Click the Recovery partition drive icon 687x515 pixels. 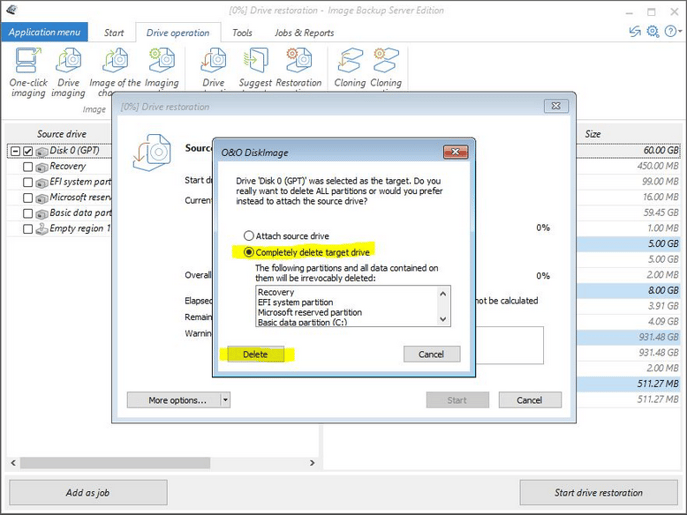[x=42, y=167]
